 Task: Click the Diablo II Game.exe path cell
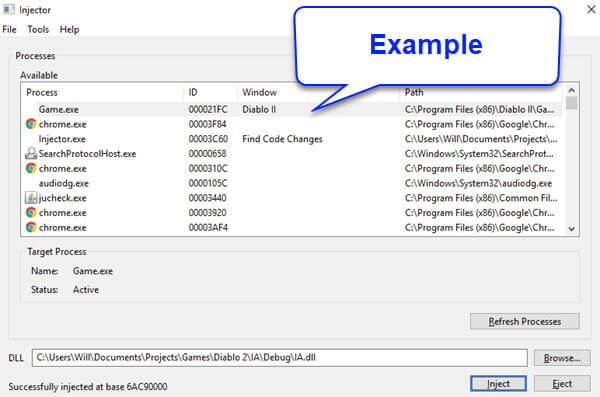479,109
